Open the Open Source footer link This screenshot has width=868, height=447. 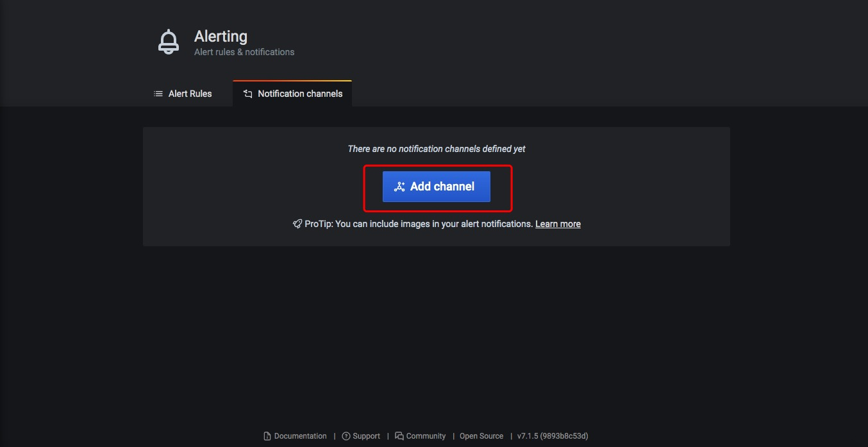(481, 436)
